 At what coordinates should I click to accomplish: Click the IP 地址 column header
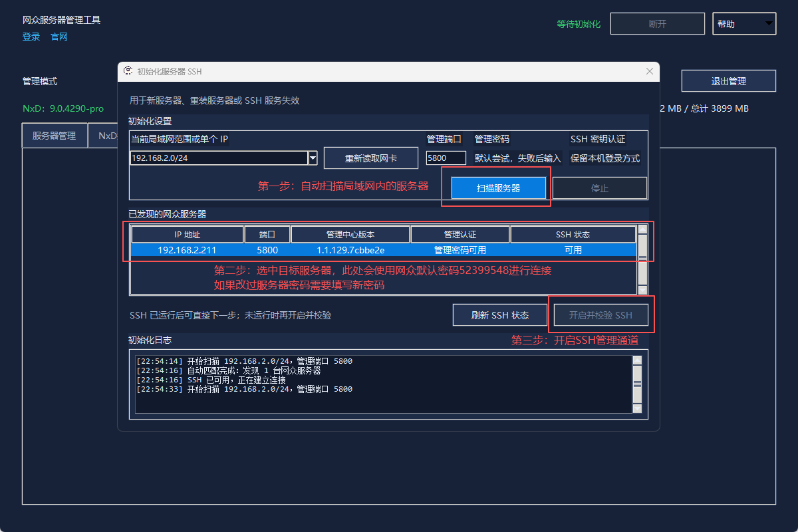[x=188, y=235]
